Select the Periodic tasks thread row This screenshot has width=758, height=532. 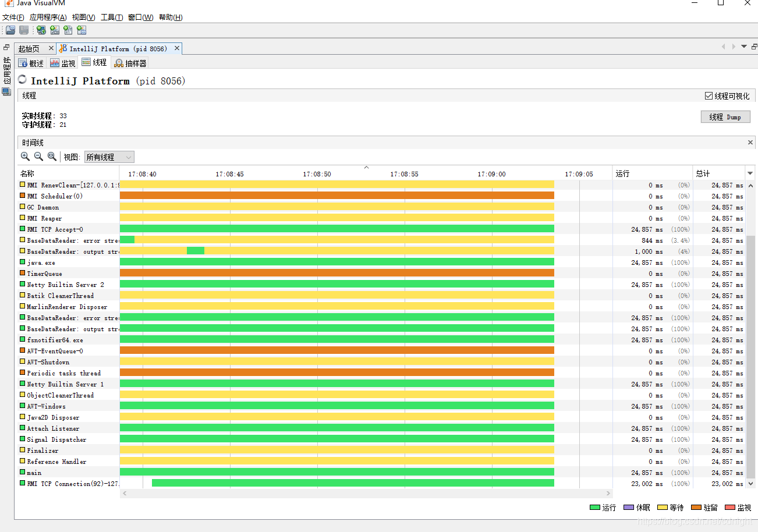click(x=382, y=373)
